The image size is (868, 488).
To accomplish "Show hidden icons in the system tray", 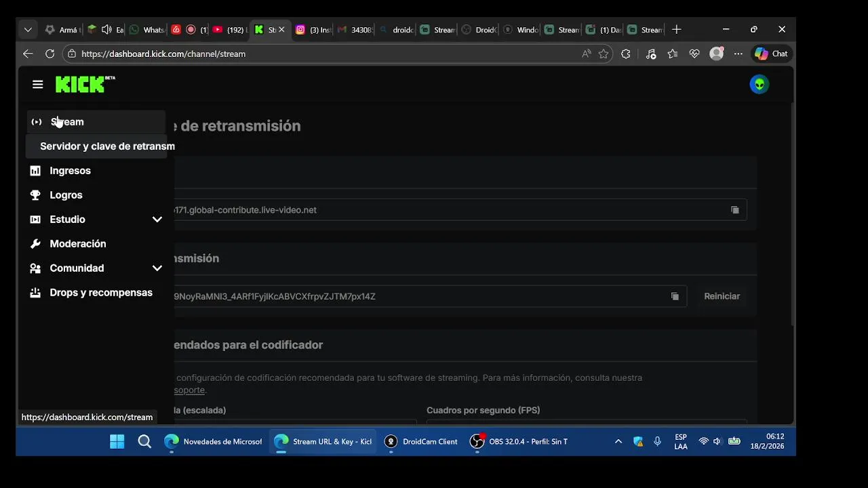I will click(618, 442).
